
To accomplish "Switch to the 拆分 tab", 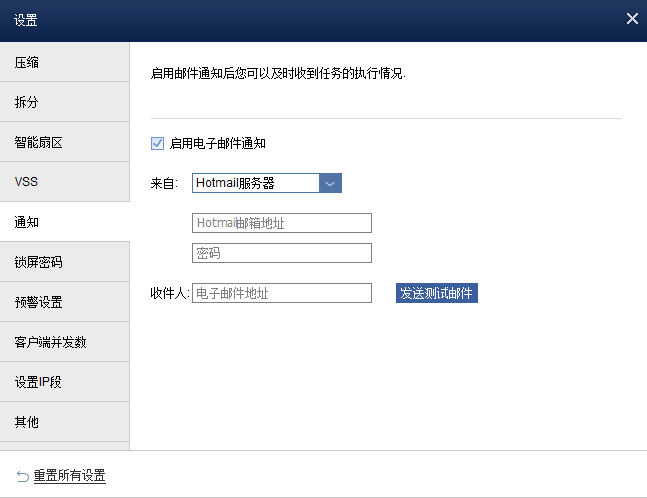I will point(65,102).
